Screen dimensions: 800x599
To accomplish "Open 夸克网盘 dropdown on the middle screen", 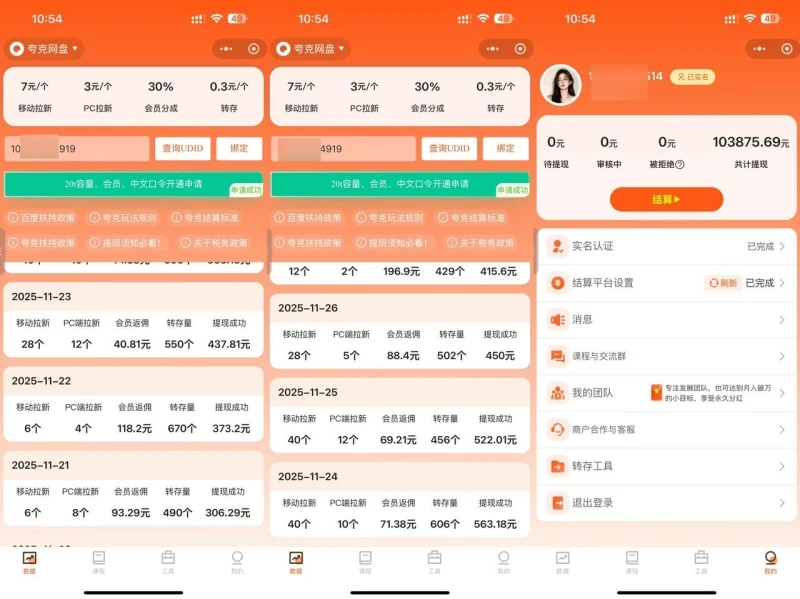I will click(311, 48).
